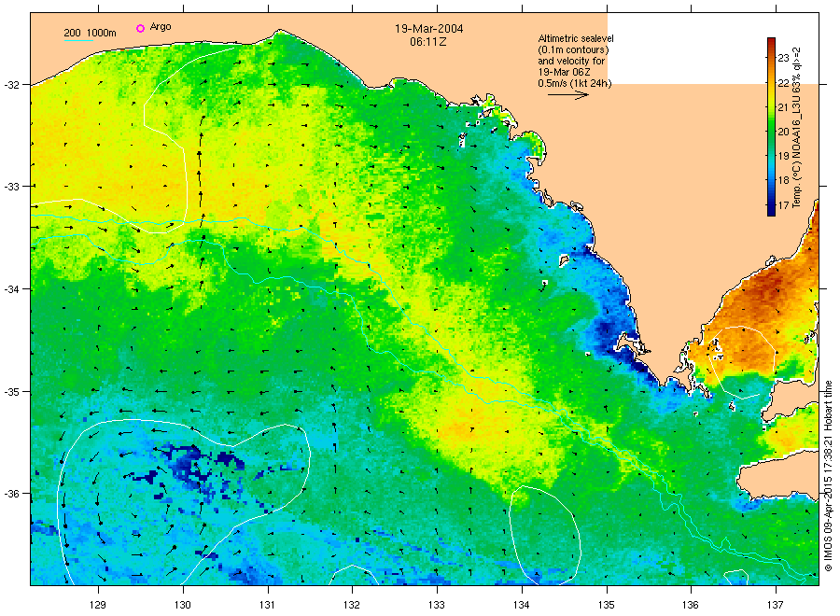Click longitude label 132

tap(352, 605)
